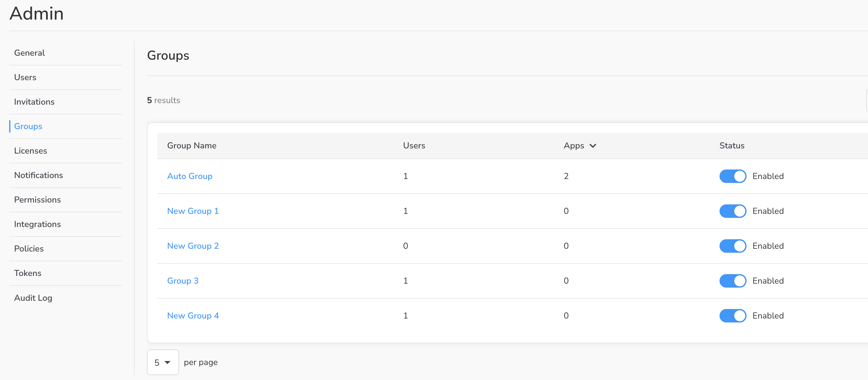The height and width of the screenshot is (380, 868).
Task: Go to Tokens page
Action: pyautogui.click(x=28, y=273)
